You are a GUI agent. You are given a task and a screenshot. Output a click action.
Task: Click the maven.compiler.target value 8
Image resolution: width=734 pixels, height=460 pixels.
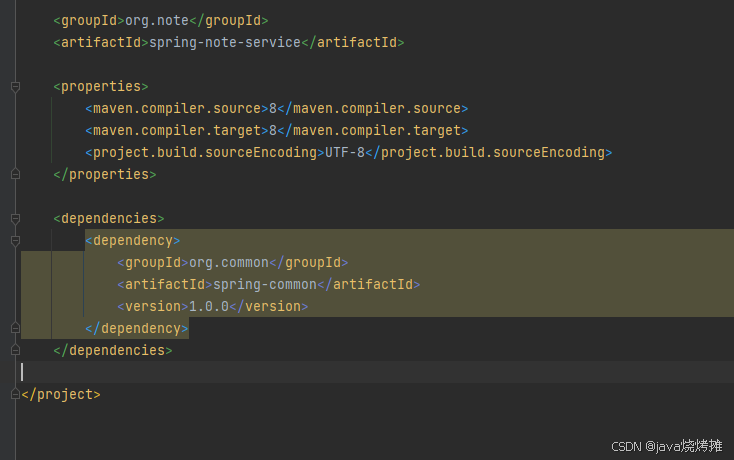pyautogui.click(x=273, y=131)
